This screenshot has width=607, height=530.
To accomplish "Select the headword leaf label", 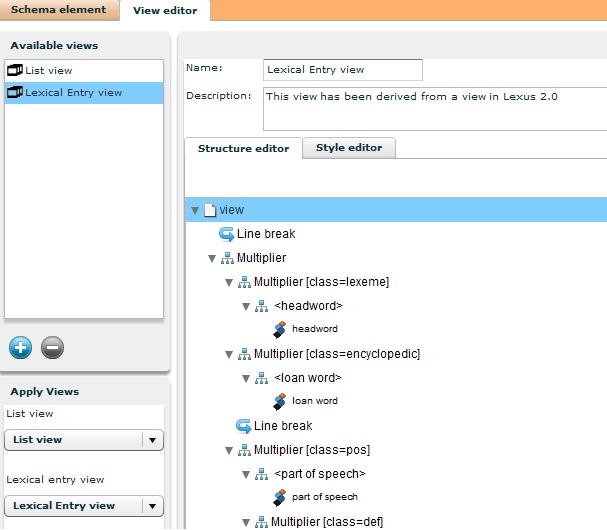I will [x=315, y=329].
